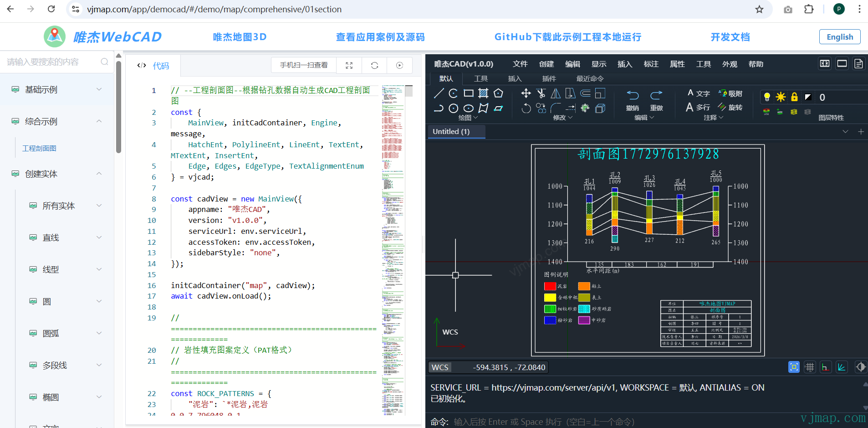Select the Line drawing tool
This screenshot has height=428, width=868.
[439, 93]
